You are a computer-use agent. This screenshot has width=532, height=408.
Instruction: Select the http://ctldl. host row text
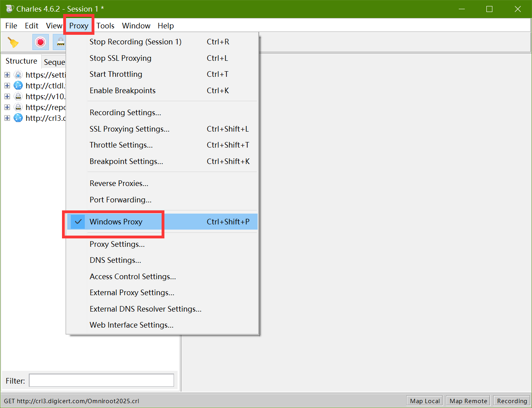(45, 86)
